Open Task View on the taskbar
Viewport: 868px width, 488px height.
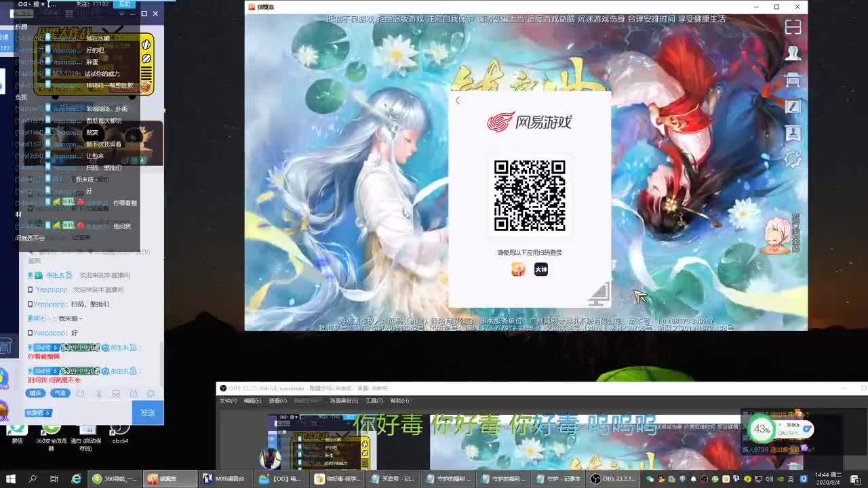(x=54, y=479)
